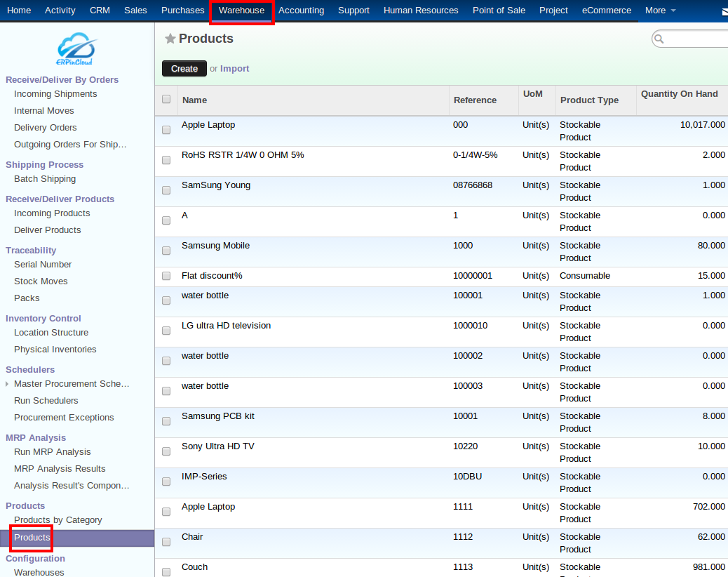
Task: Click the star icon beside Products title
Action: coord(170,39)
